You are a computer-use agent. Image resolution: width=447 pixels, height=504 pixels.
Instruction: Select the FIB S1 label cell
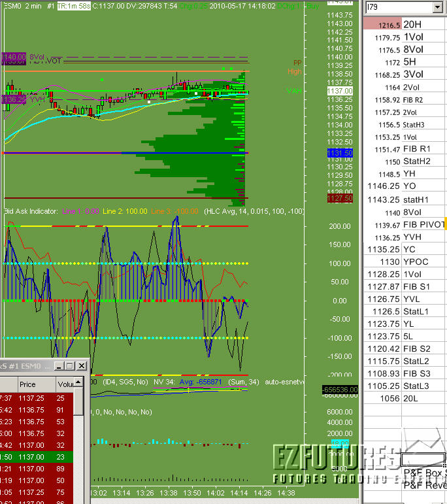tap(423, 287)
